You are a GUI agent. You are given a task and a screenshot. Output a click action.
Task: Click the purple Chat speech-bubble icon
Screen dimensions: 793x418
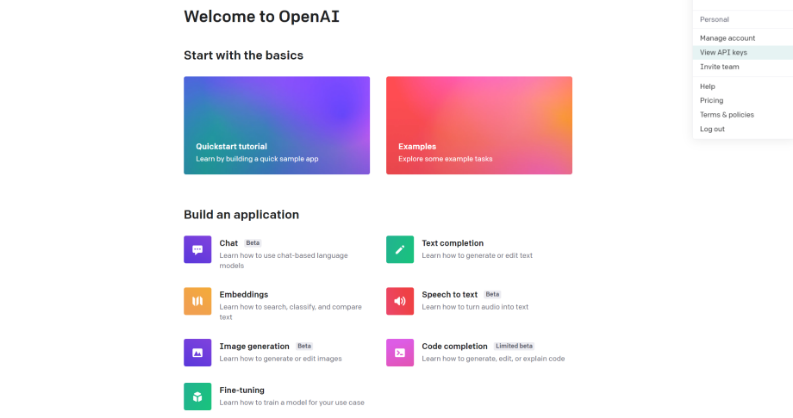click(197, 249)
